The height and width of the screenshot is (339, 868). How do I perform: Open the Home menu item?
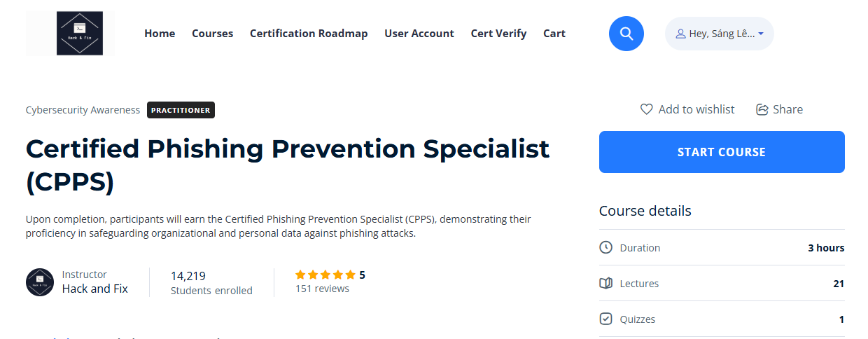160,34
